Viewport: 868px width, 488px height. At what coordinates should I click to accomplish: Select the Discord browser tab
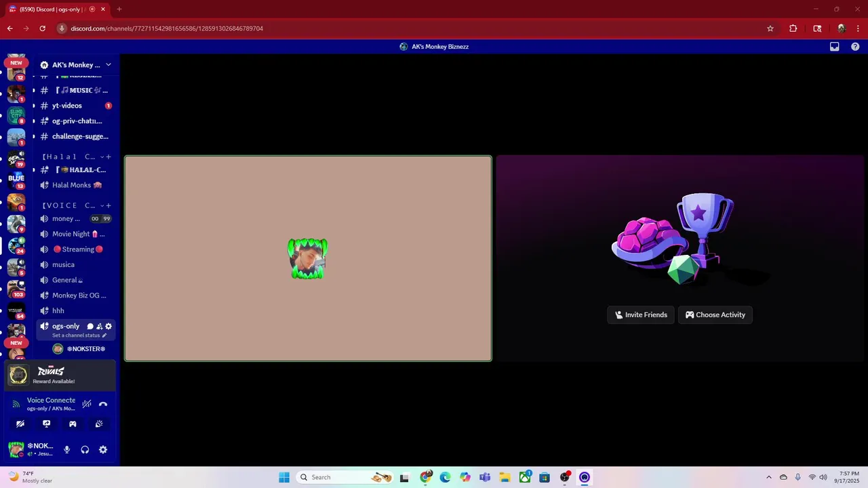tap(56, 9)
